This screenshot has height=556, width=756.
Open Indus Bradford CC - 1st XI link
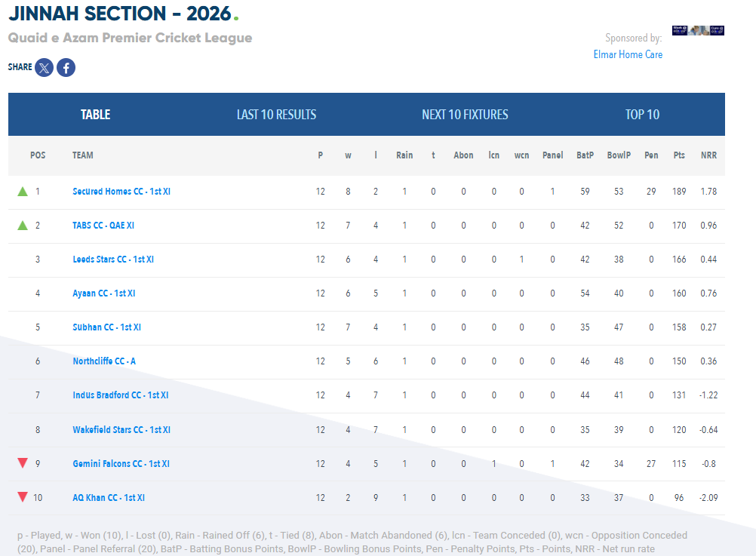121,395
